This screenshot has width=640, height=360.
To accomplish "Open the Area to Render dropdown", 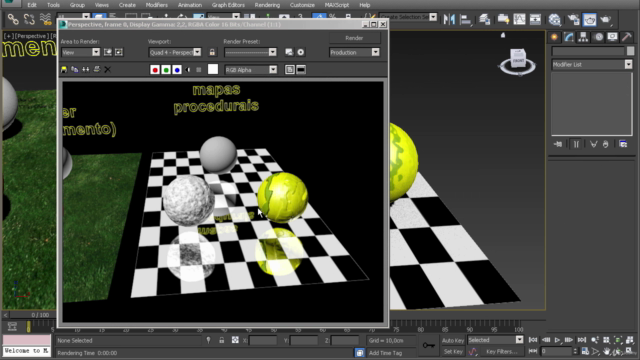I will coord(80,52).
